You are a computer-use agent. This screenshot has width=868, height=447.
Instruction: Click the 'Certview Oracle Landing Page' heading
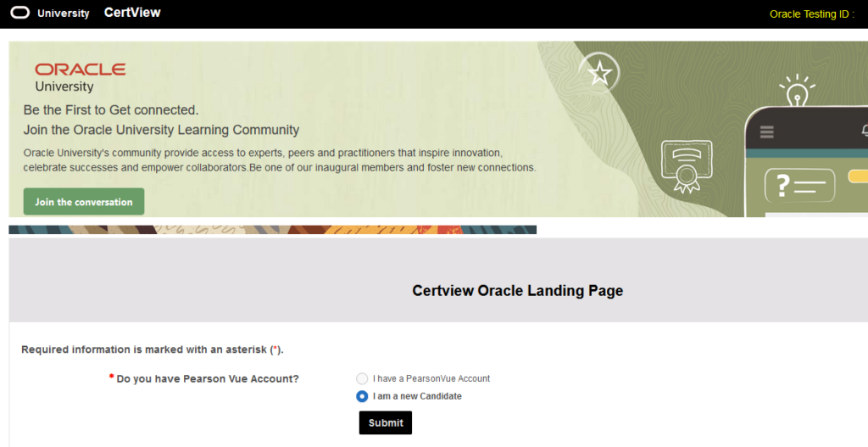point(517,291)
